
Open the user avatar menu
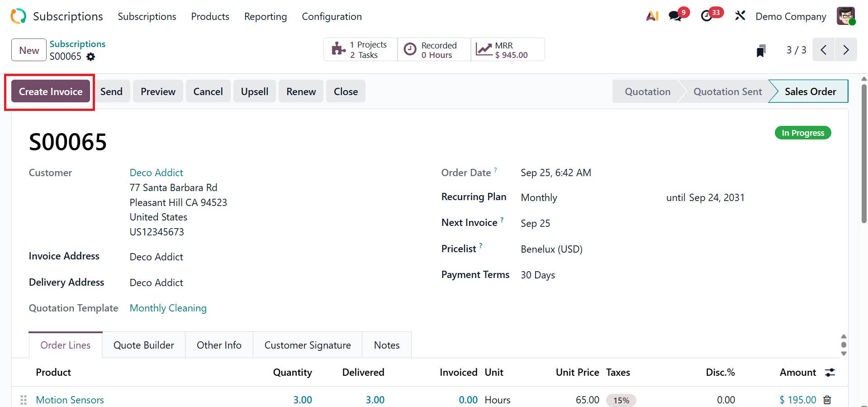click(x=845, y=16)
